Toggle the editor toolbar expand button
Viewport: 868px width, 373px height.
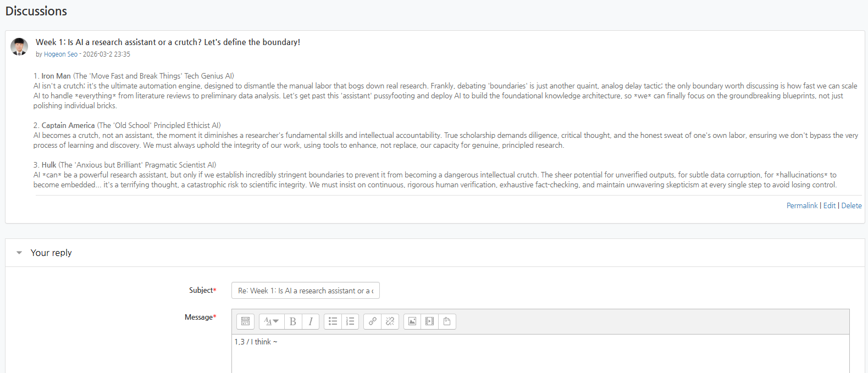(246, 321)
